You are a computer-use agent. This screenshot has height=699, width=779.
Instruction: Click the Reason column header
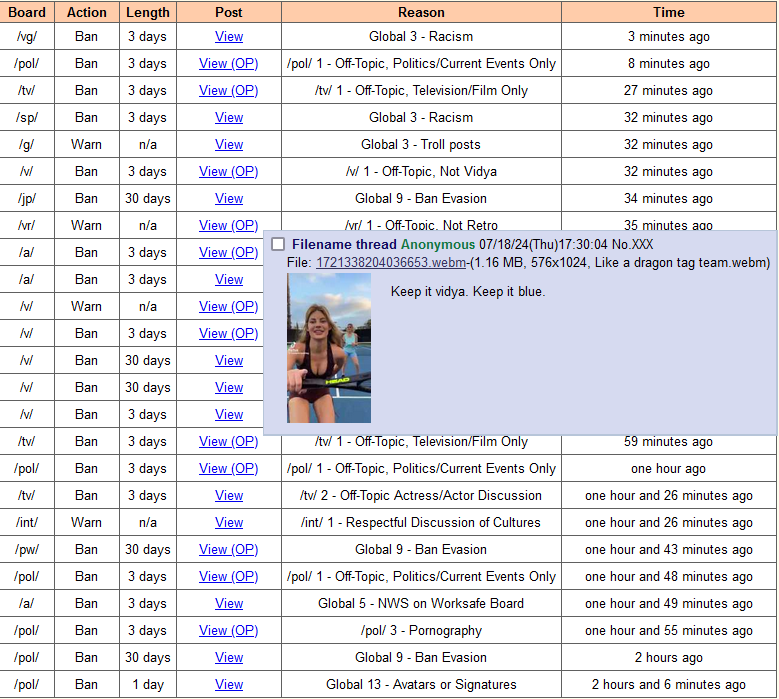pyautogui.click(x=421, y=12)
